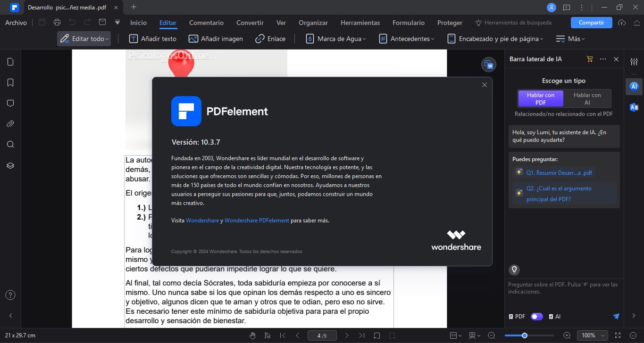Image resolution: width=644 pixels, height=343 pixels.
Task: Toggle the PDF/AI switch at the bottom
Action: click(536, 316)
